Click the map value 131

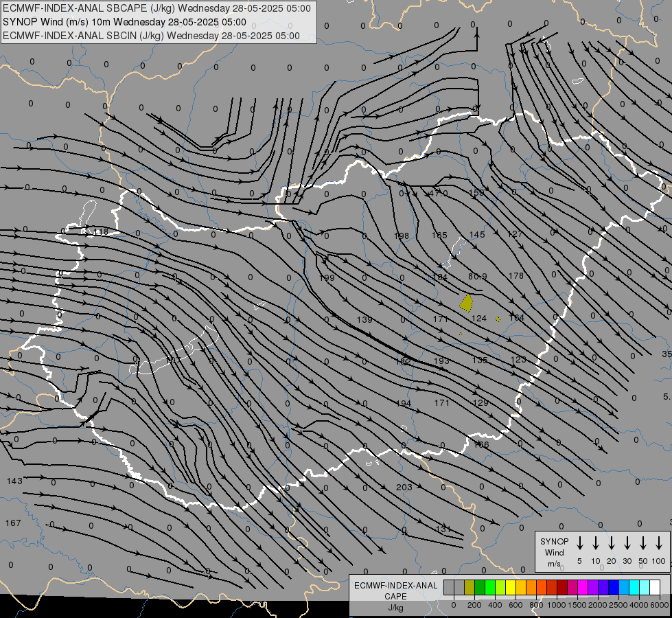[x=443, y=529]
